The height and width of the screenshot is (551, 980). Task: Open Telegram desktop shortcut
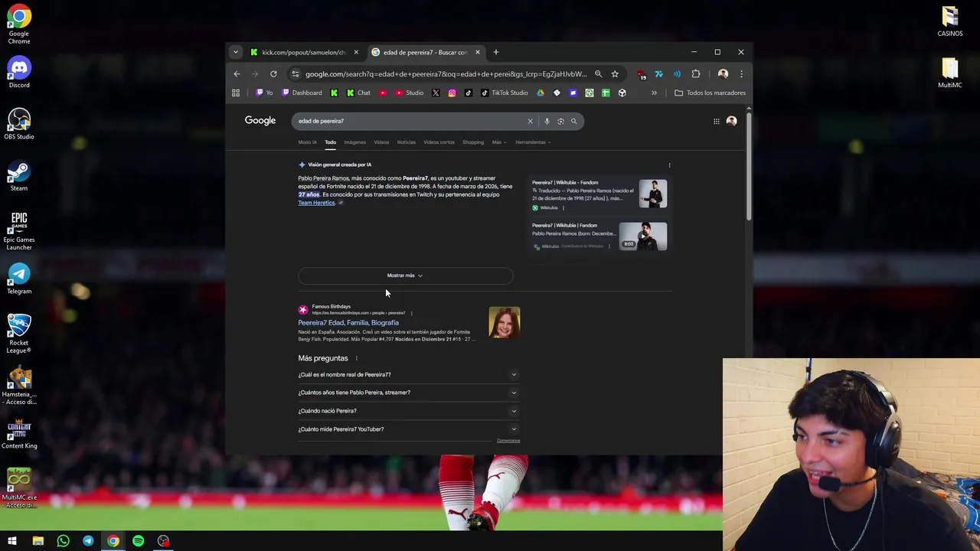click(19, 279)
